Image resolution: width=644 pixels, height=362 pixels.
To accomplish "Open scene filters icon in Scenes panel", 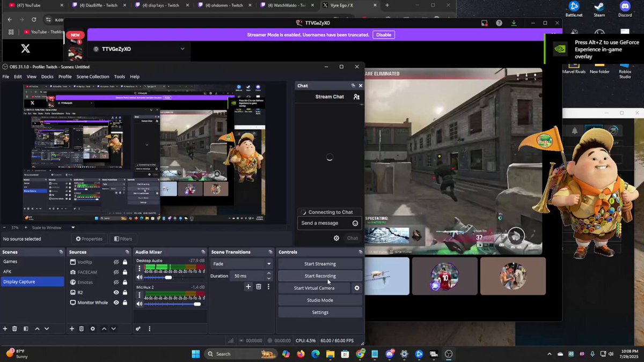I will (25, 329).
